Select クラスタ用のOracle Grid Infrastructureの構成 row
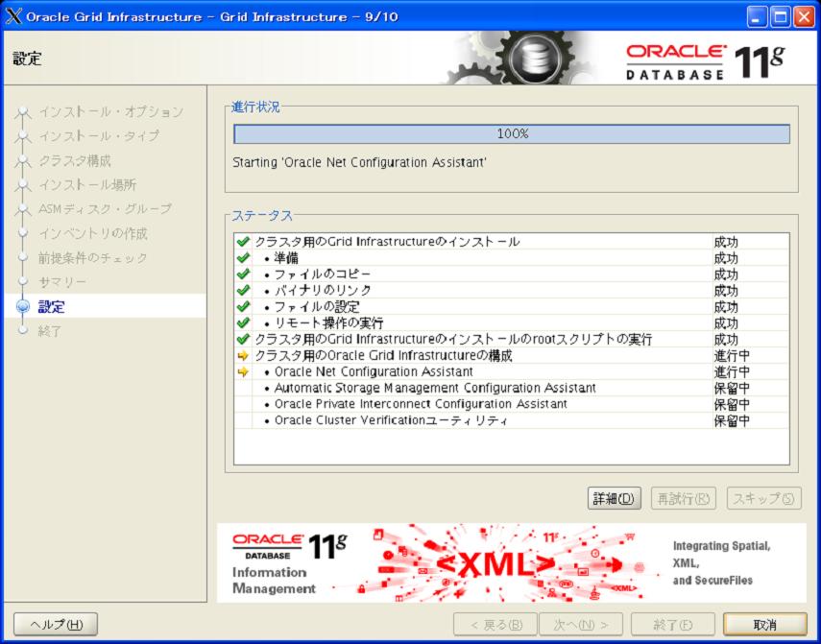The height and width of the screenshot is (644, 821). (x=512, y=356)
